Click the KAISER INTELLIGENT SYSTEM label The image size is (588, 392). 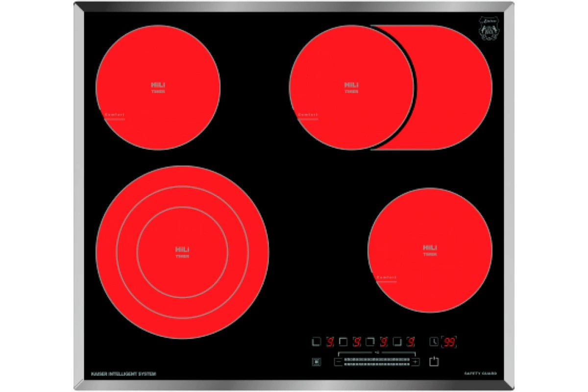coord(123,374)
